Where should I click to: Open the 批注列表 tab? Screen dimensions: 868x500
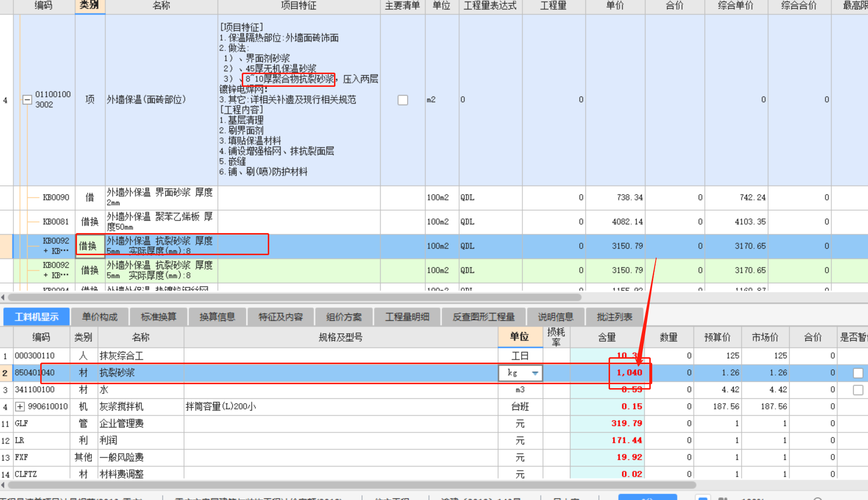(x=614, y=317)
